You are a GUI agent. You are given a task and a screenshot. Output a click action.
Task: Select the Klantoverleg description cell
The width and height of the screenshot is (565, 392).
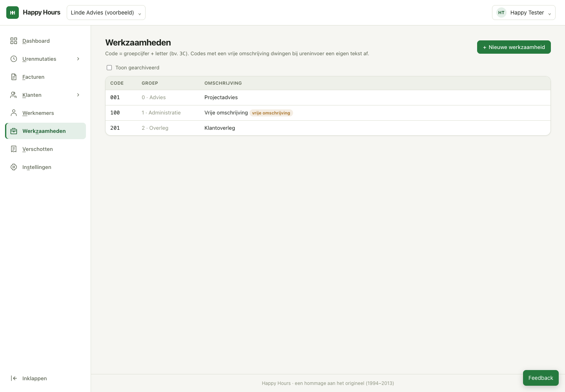(220, 128)
